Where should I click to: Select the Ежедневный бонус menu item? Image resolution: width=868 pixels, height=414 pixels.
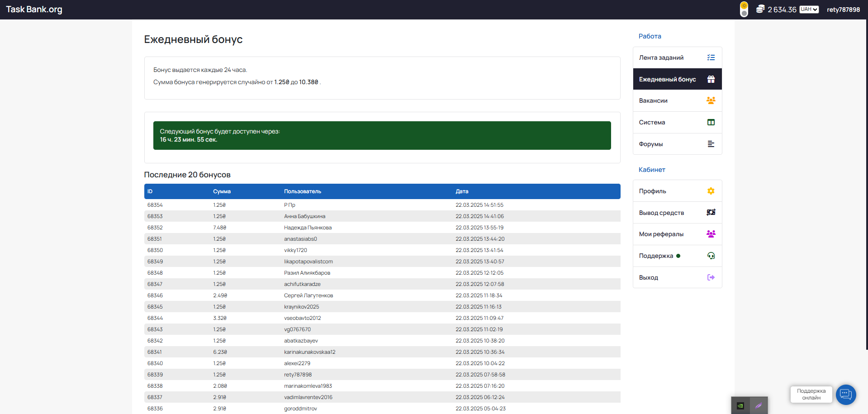(x=677, y=79)
